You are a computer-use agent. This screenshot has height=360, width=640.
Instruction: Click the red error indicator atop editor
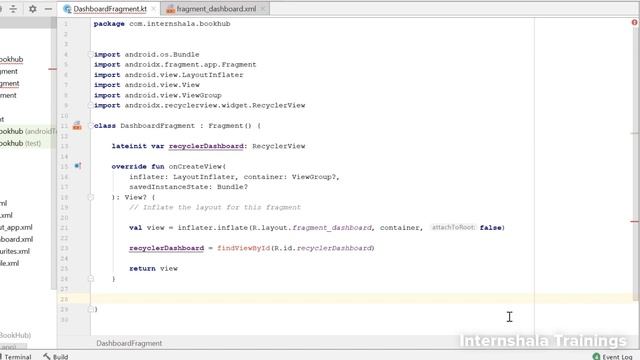tap(634, 22)
